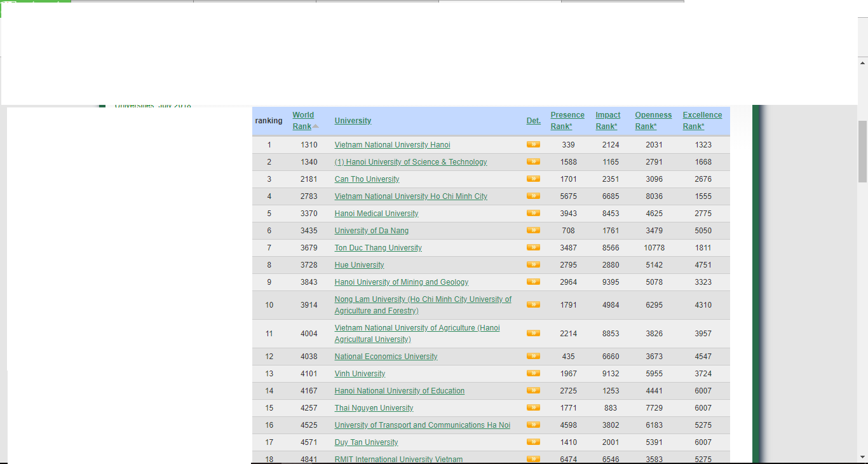Click page scrollbar down arrow
The height and width of the screenshot is (464, 868).
click(x=862, y=457)
